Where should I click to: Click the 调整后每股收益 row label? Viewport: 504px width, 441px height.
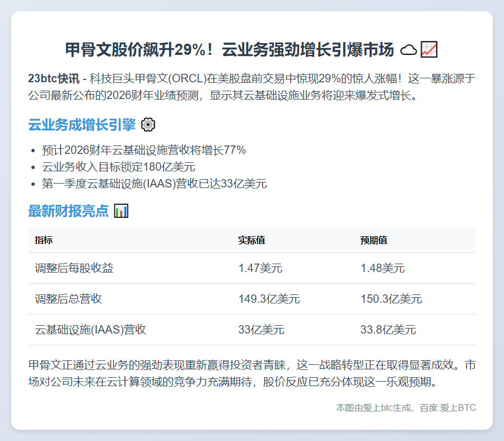pos(74,268)
